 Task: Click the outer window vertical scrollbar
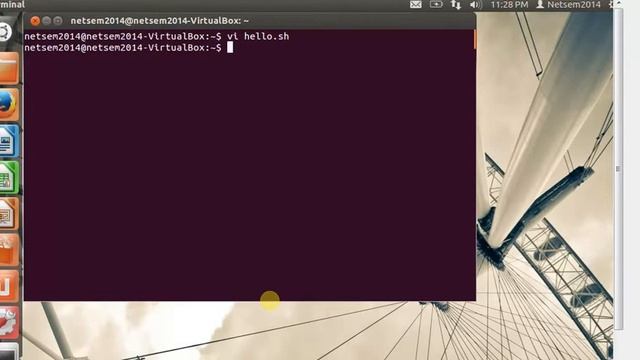point(619,169)
